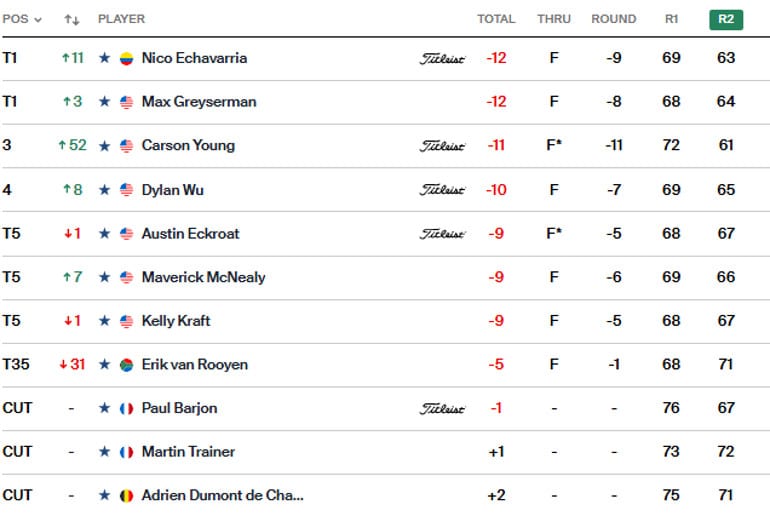Viewport: 770px width, 516px height.
Task: Open Kelly Kraft player link
Action: pos(176,321)
